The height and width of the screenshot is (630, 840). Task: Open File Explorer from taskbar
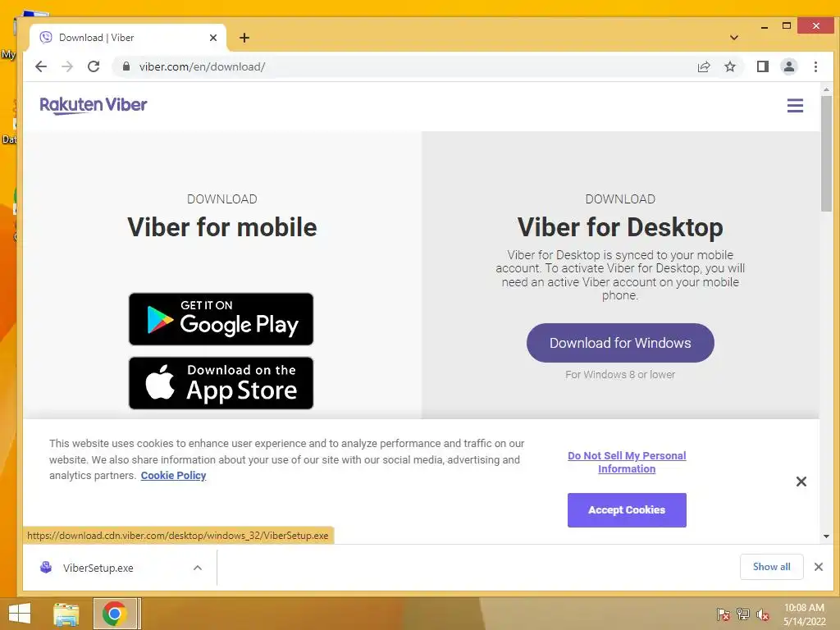tap(66, 614)
